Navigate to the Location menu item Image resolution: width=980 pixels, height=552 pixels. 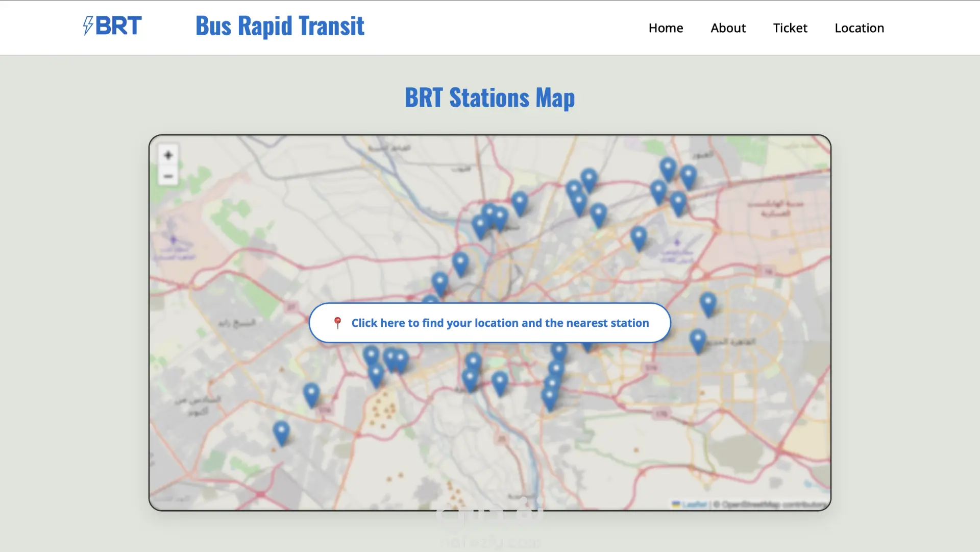[859, 28]
